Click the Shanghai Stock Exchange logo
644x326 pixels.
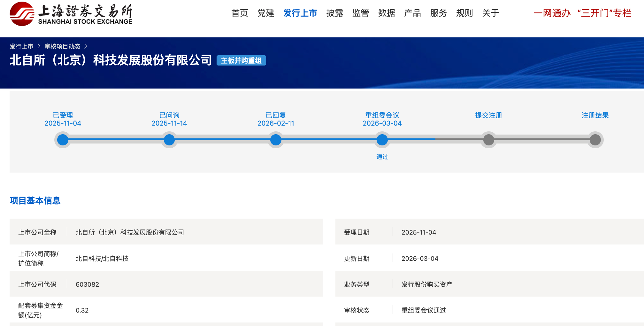tap(71, 14)
